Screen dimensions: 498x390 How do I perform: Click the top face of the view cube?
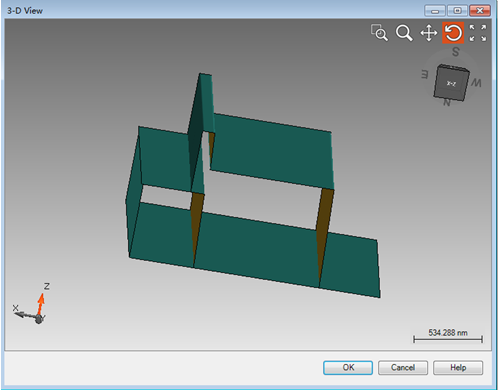point(454,68)
